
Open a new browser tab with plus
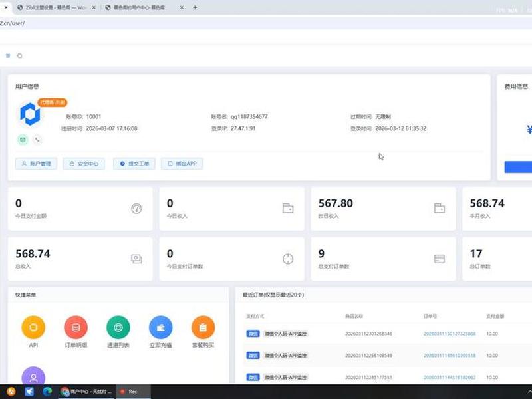[195, 7]
